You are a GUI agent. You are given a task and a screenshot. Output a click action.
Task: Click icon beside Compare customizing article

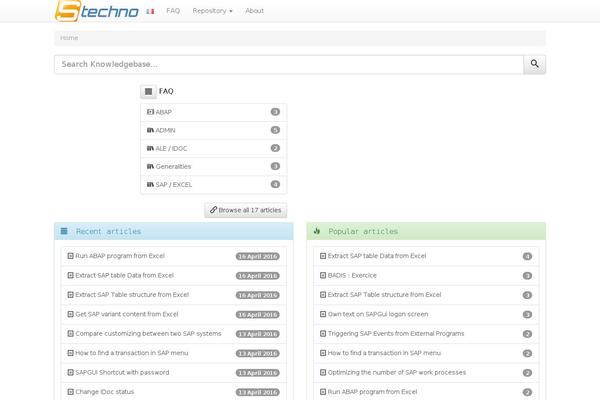pyautogui.click(x=70, y=334)
